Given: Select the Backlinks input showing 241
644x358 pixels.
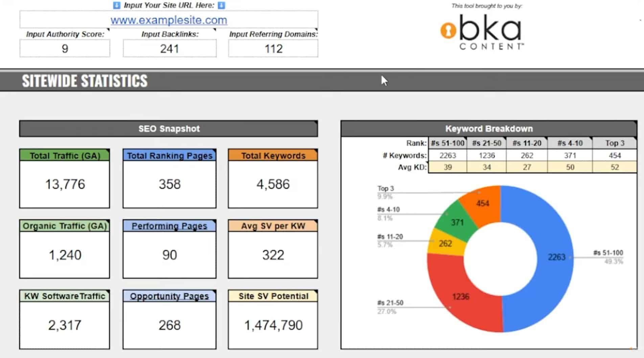Looking at the screenshot, I should pyautogui.click(x=169, y=48).
